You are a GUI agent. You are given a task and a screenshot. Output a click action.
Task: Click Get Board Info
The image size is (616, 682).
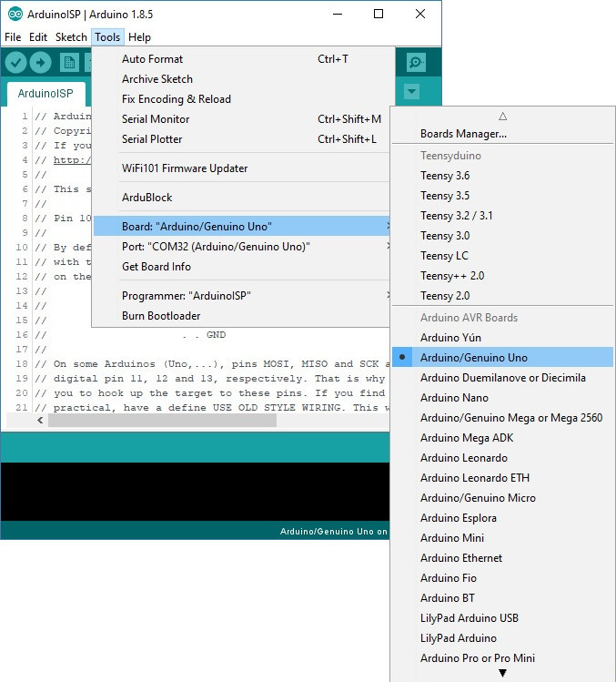coord(242,267)
